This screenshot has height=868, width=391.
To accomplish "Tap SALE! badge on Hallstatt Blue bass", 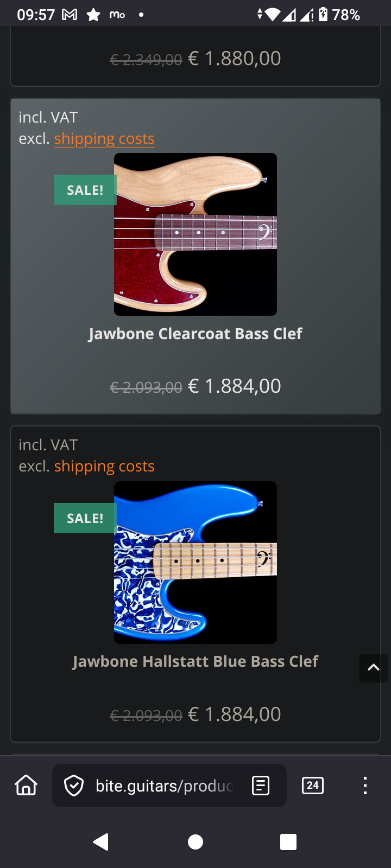I will pos(85,518).
